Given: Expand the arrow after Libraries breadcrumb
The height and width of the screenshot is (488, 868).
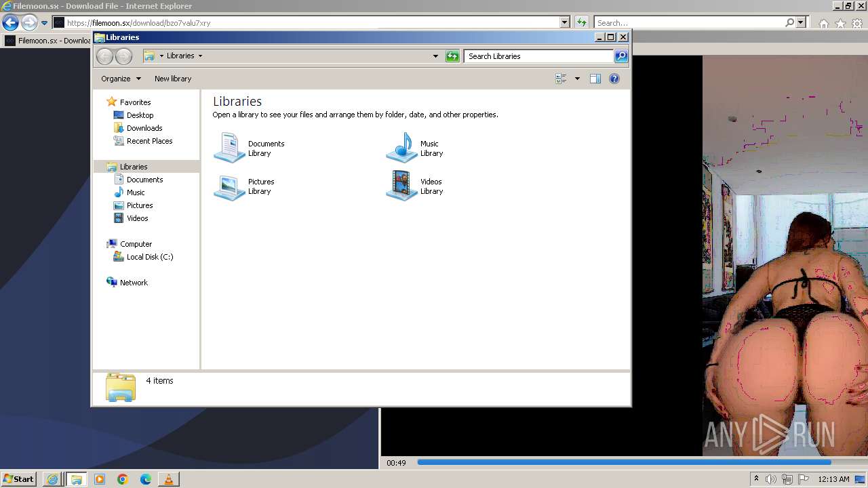Looking at the screenshot, I should tap(200, 56).
